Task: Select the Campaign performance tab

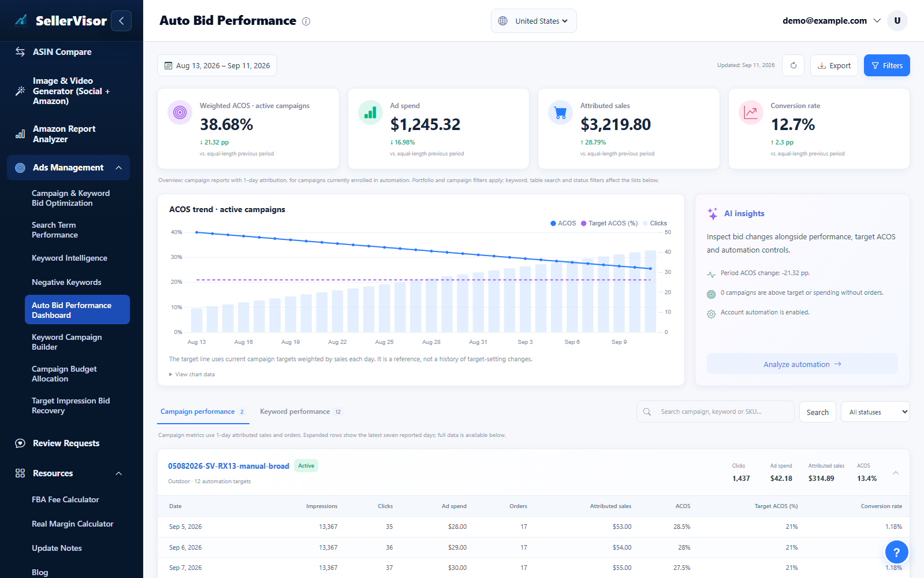Action: tap(202, 412)
